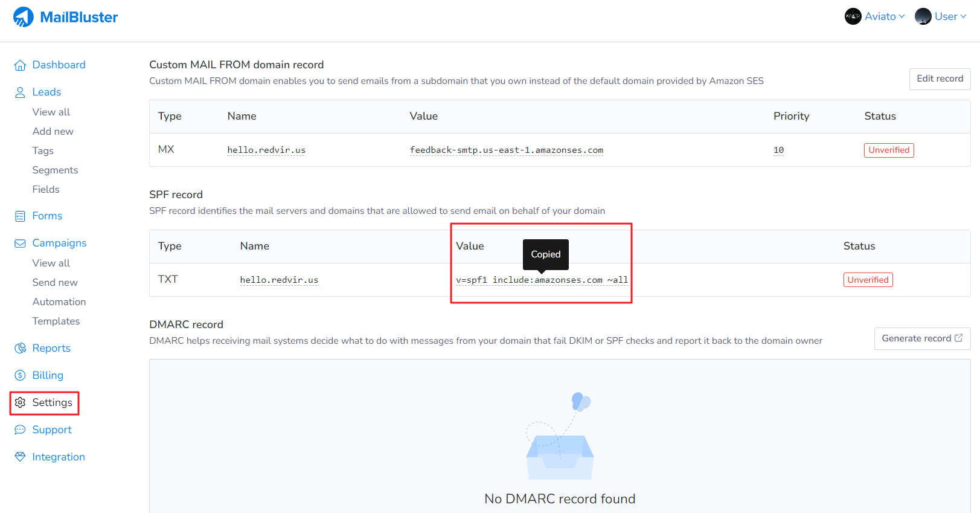Click the Billing dollar icon
The image size is (980, 513).
[20, 376]
